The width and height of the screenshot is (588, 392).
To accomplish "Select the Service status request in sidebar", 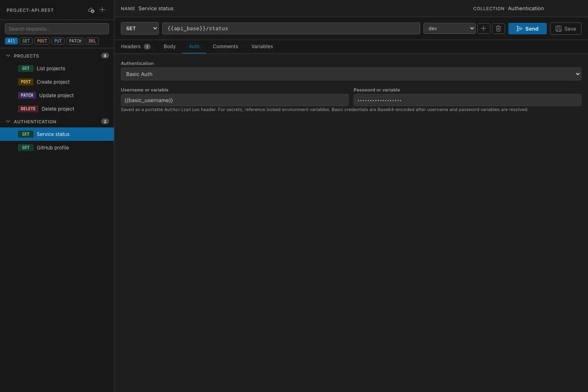I will coord(57,134).
